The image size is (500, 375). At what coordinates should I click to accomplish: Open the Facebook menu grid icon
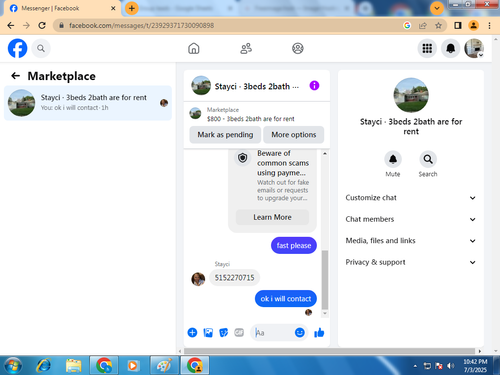click(427, 49)
